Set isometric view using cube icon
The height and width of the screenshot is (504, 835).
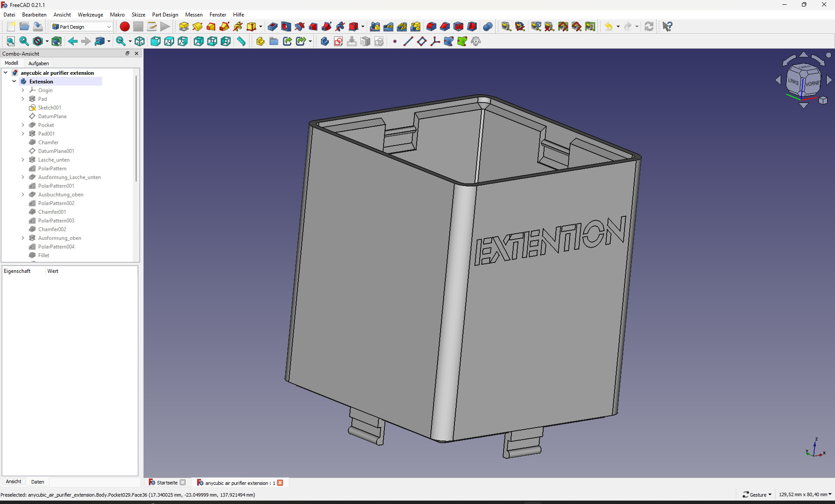140,41
